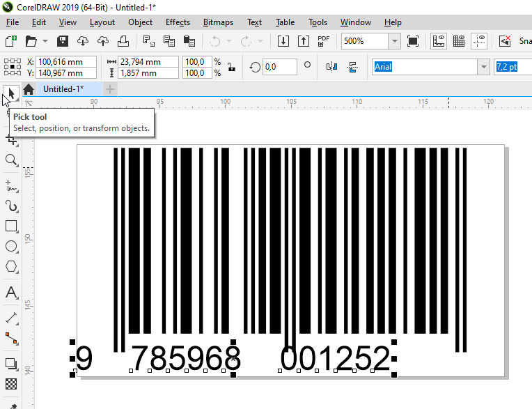Click the Publish to PDF icon
The image size is (532, 409).
[323, 41]
